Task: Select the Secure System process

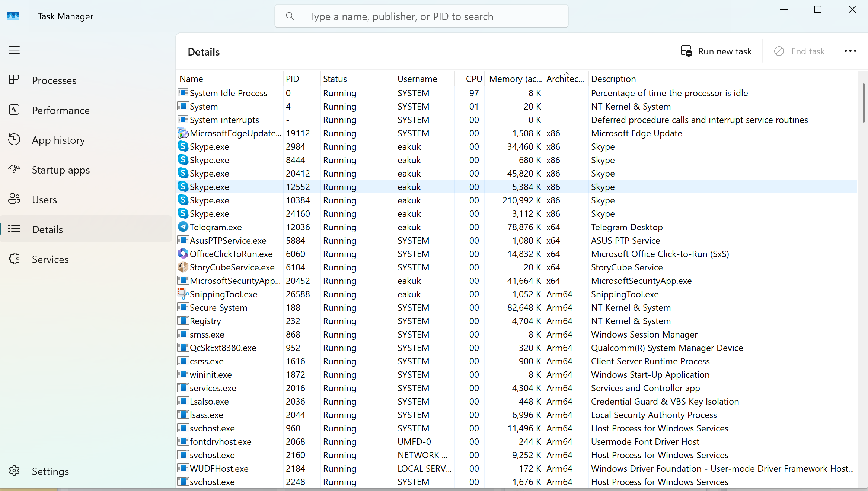Action: (517, 307)
